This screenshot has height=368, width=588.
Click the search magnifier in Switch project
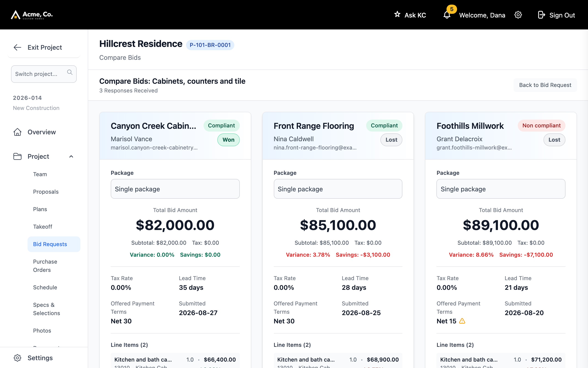(x=70, y=72)
